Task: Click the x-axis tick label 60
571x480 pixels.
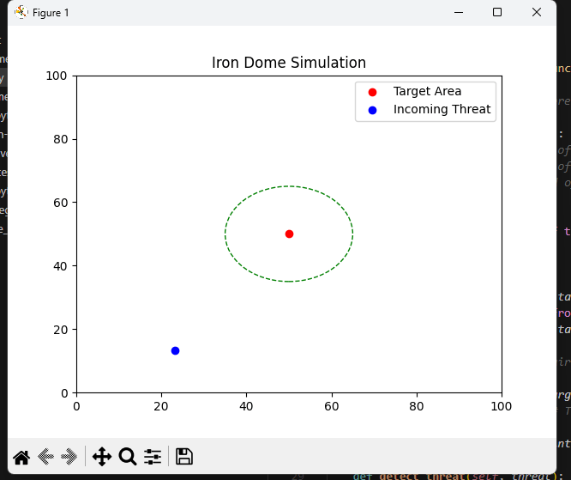Action: pos(331,406)
